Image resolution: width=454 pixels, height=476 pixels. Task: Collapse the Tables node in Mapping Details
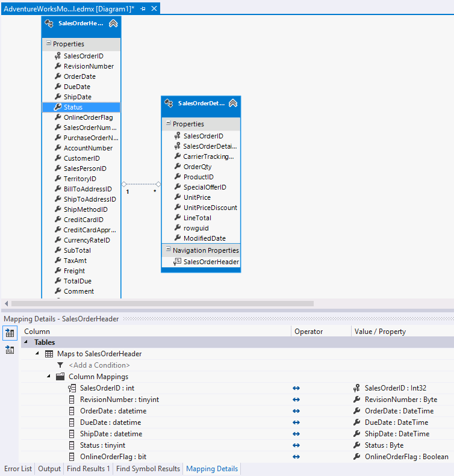26,342
